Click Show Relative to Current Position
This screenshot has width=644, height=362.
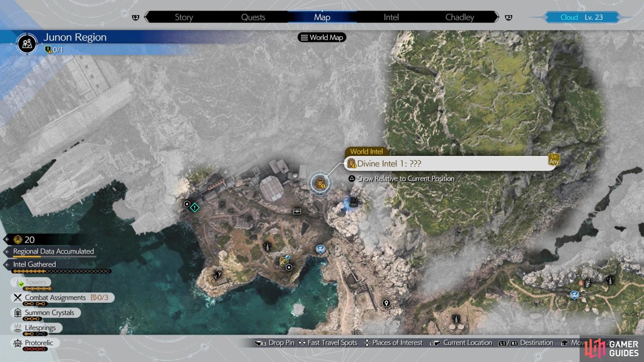coord(401,179)
